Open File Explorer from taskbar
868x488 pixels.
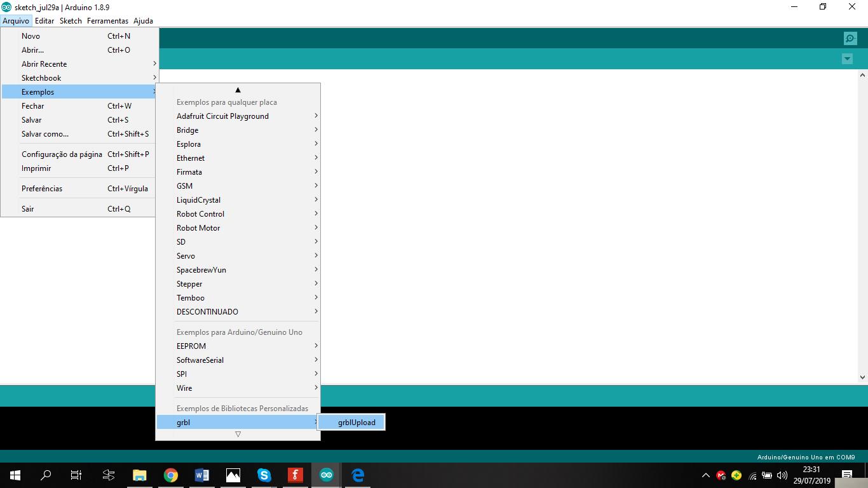coord(139,475)
